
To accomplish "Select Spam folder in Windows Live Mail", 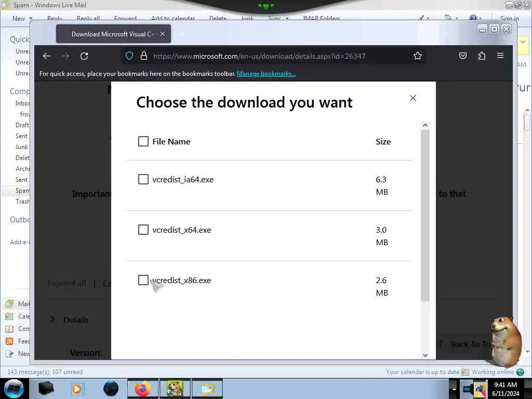I will point(22,191).
